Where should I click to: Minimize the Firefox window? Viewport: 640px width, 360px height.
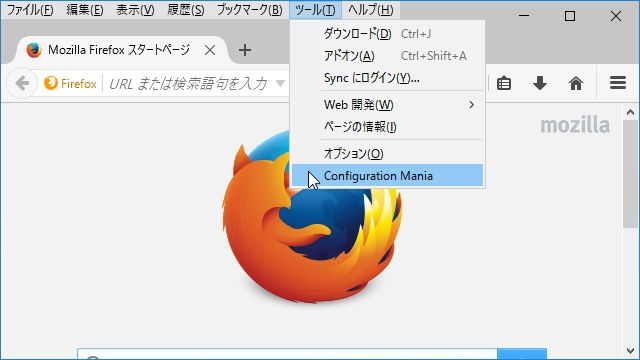[524, 16]
